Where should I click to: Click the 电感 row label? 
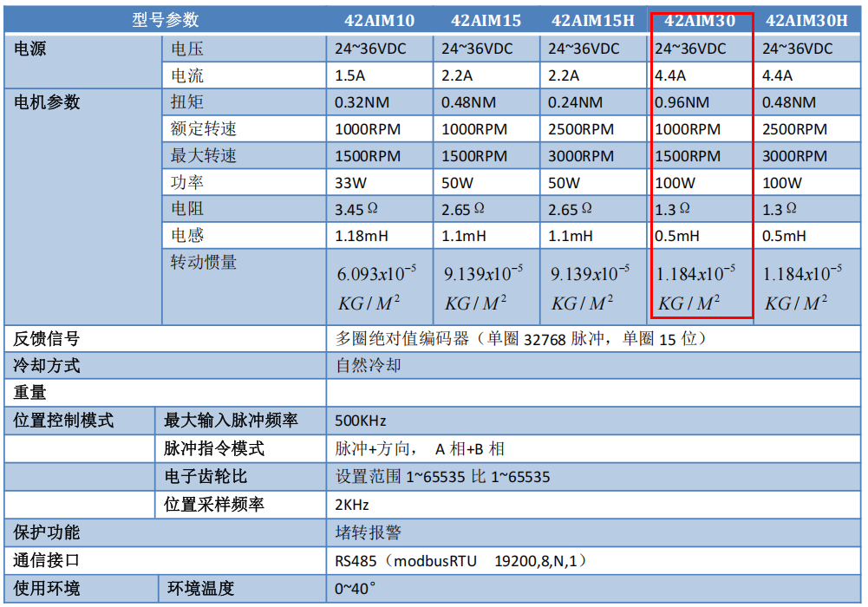pos(187,235)
